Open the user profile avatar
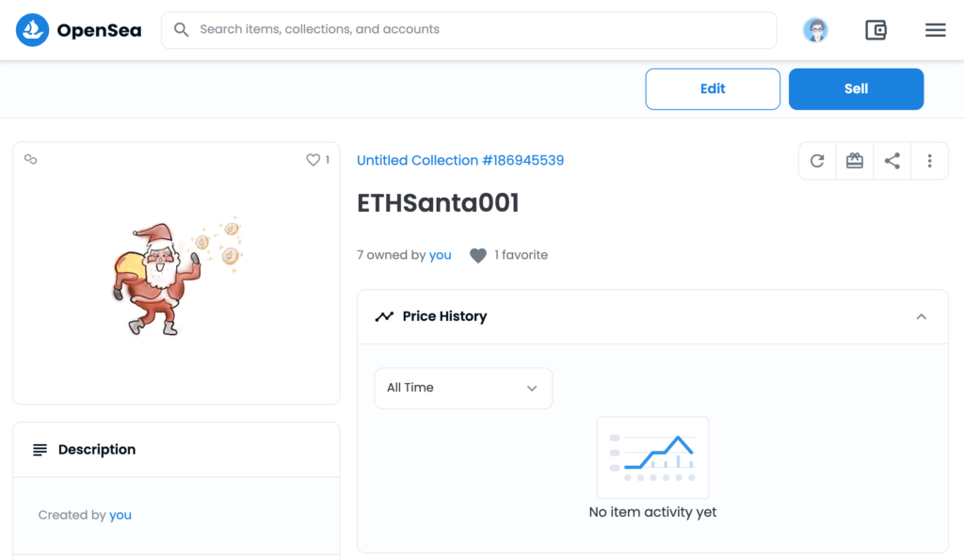Screen dimensions: 964x560 click(x=815, y=30)
